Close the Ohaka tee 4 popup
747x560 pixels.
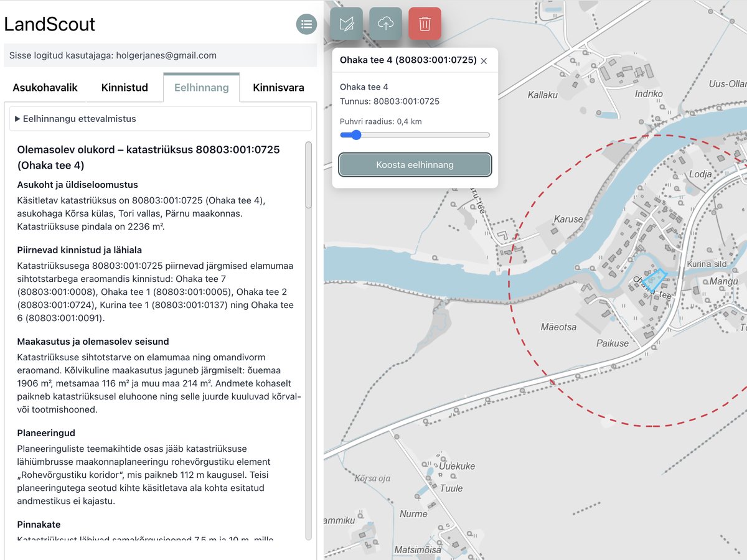pyautogui.click(x=484, y=61)
